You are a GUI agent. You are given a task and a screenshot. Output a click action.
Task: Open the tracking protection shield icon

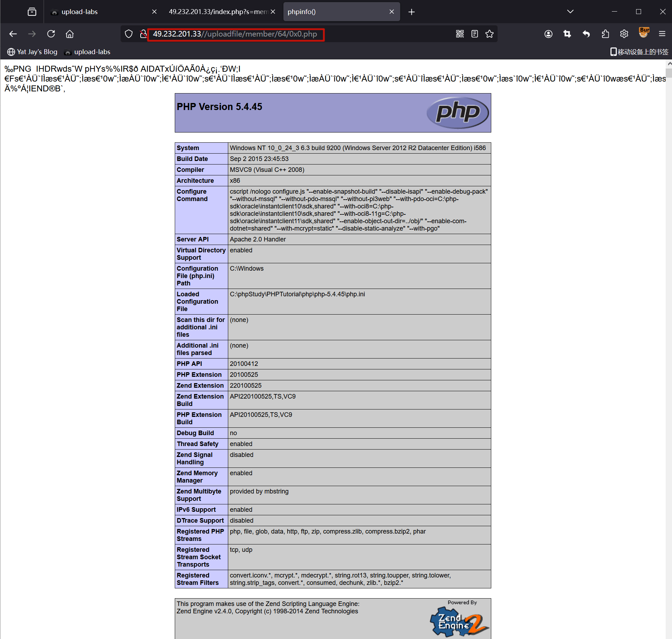click(129, 34)
